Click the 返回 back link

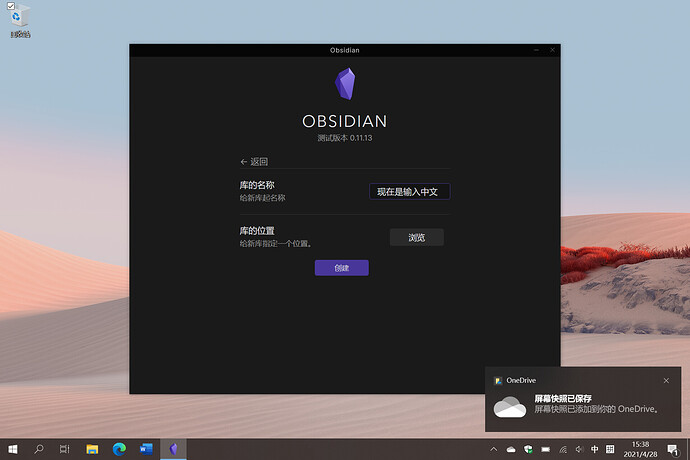click(x=254, y=162)
